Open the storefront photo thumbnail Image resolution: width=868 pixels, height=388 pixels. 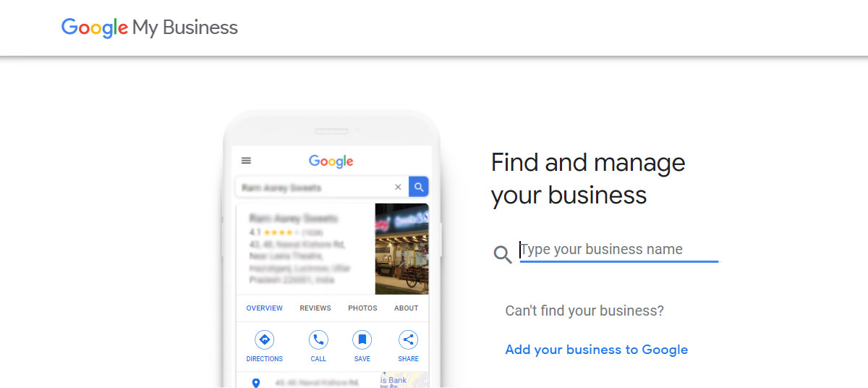coord(401,249)
